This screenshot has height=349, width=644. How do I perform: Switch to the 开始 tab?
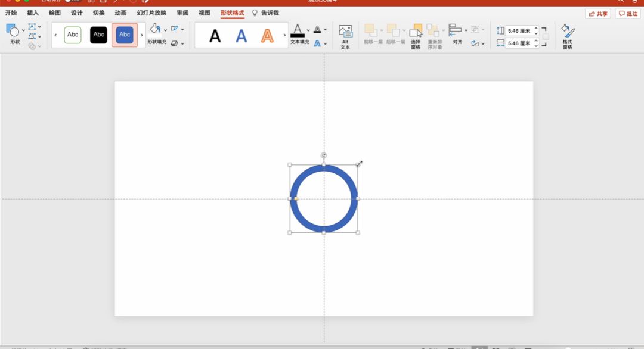(x=11, y=13)
